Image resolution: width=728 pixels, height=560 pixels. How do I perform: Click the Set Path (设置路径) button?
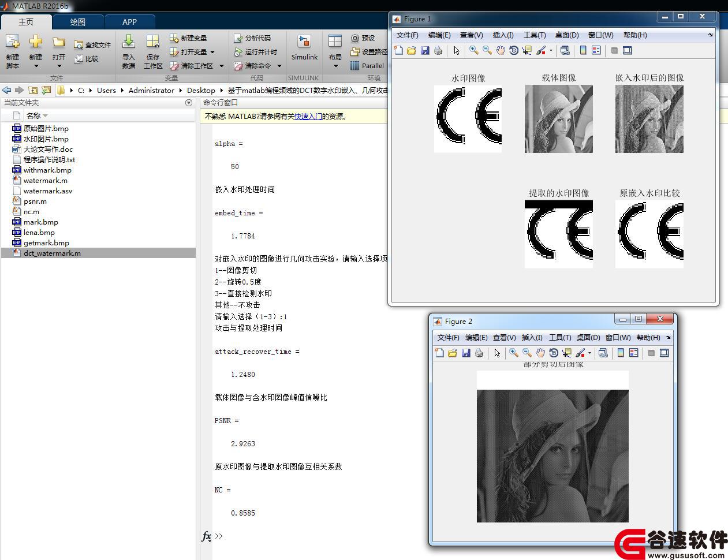click(x=369, y=52)
